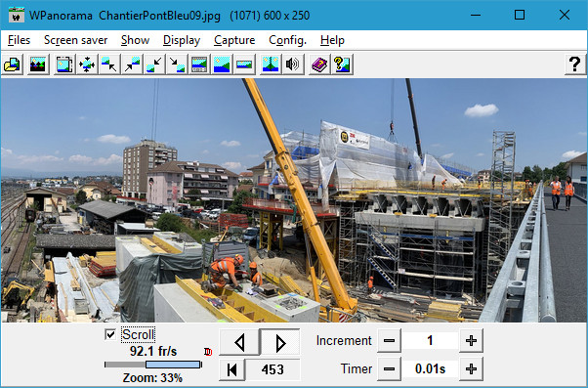Decrease the Increment value
The width and height of the screenshot is (588, 388).
click(390, 341)
